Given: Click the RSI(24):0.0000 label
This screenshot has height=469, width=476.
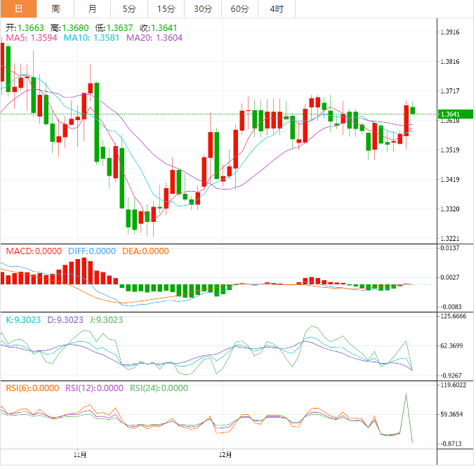Looking at the screenshot, I should coord(159,388).
